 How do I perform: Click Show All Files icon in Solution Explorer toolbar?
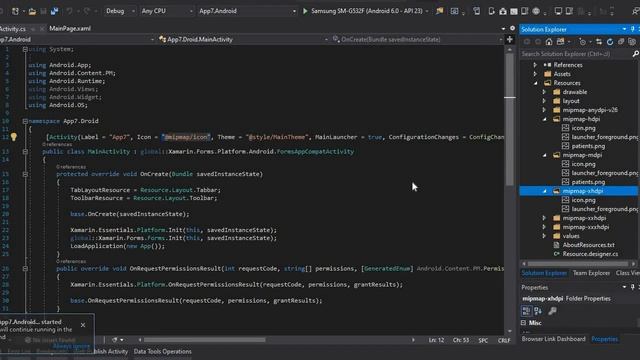[x=632, y=42]
